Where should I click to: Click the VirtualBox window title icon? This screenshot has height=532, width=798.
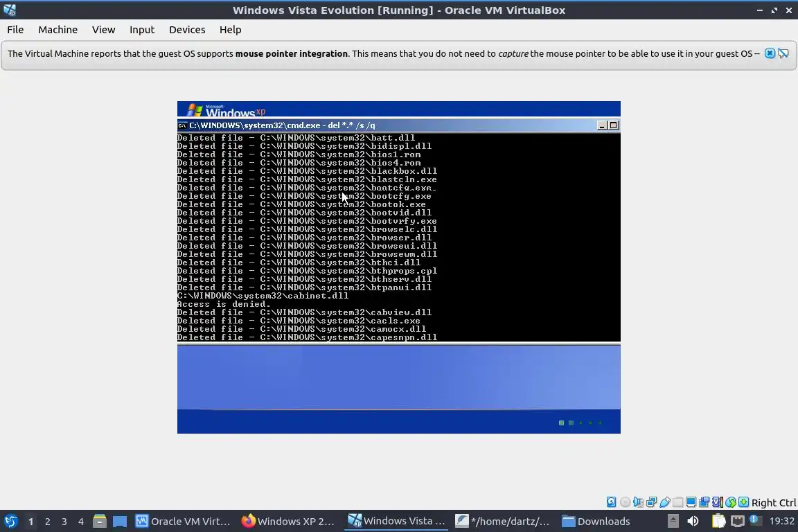tap(9, 10)
